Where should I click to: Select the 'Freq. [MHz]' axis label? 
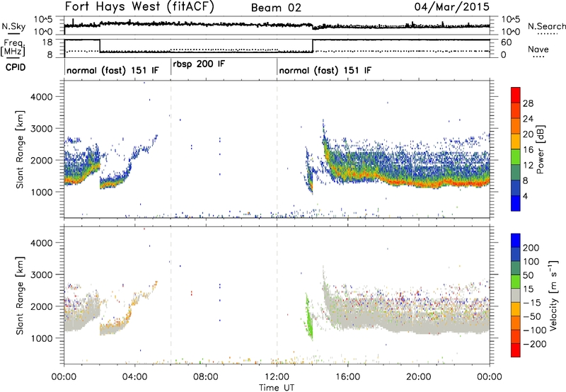click(x=13, y=47)
